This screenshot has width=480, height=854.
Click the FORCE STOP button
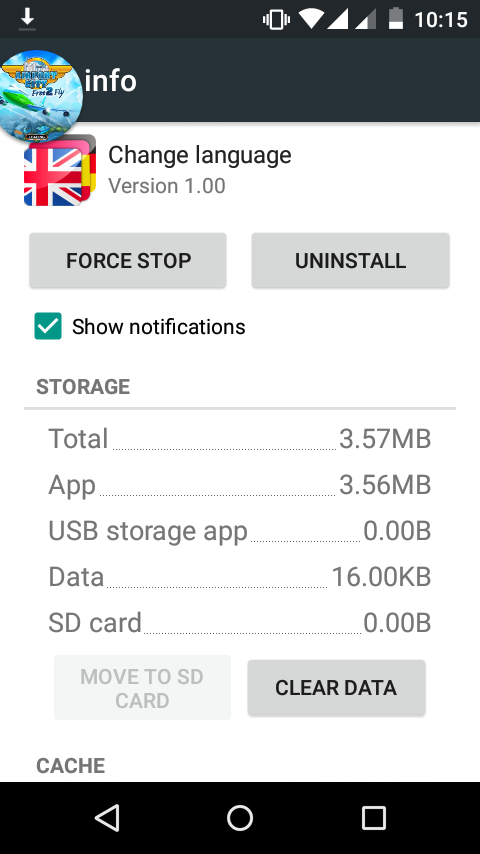coord(128,260)
